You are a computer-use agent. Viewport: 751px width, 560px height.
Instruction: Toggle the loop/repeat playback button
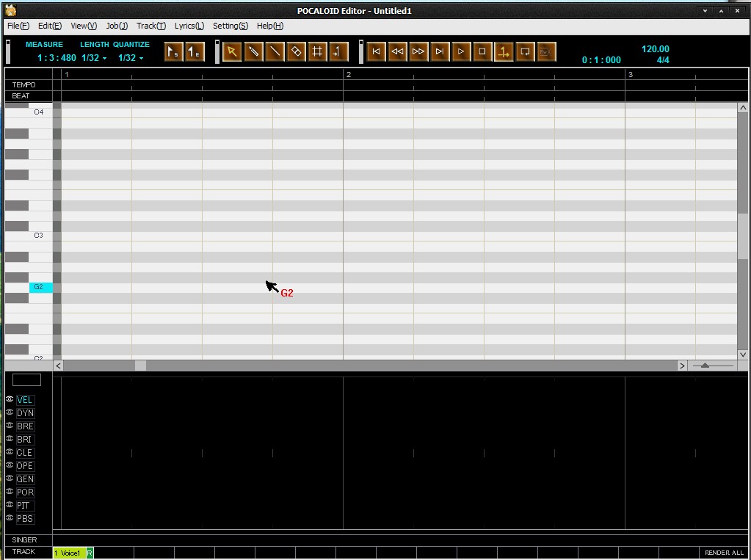coord(525,51)
